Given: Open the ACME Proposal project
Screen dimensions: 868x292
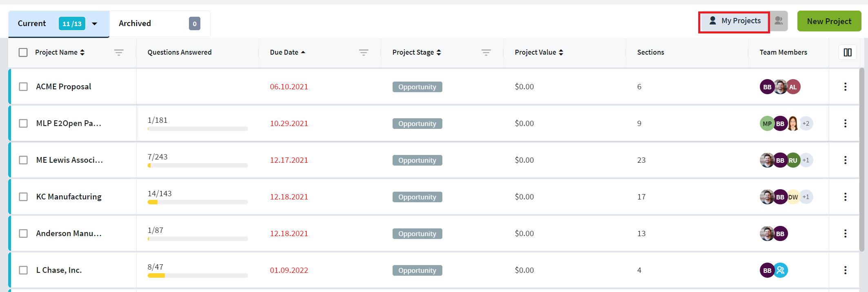Looking at the screenshot, I should point(64,86).
